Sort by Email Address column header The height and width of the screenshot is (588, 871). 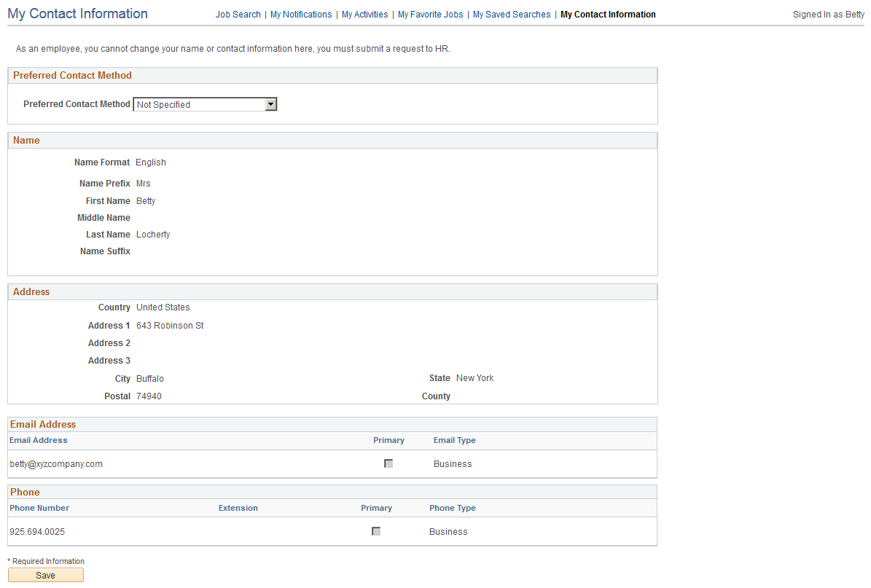click(x=39, y=440)
